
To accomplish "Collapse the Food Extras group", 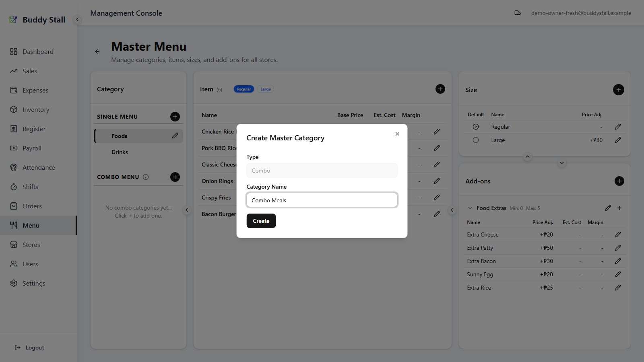I will pyautogui.click(x=470, y=208).
